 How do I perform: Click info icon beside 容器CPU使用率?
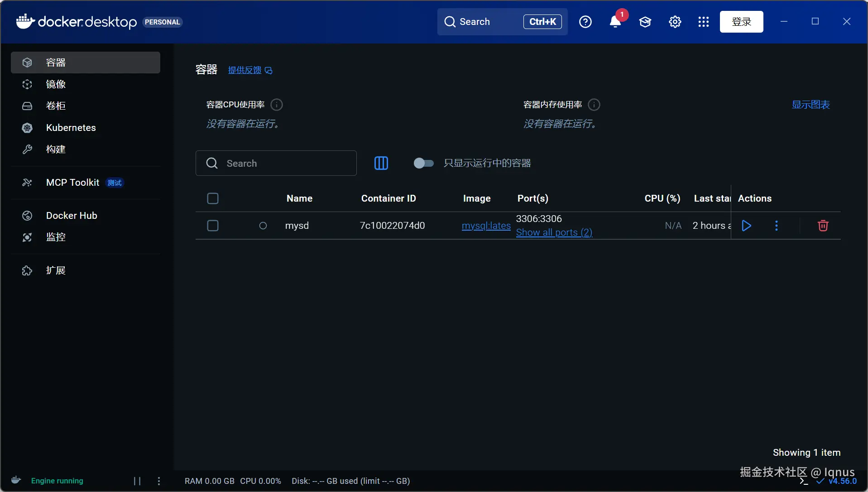point(277,105)
